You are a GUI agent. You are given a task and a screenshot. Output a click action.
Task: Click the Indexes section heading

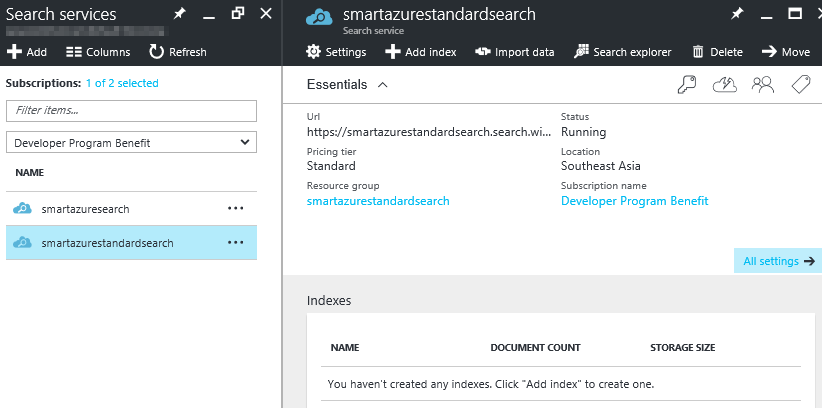tap(329, 300)
